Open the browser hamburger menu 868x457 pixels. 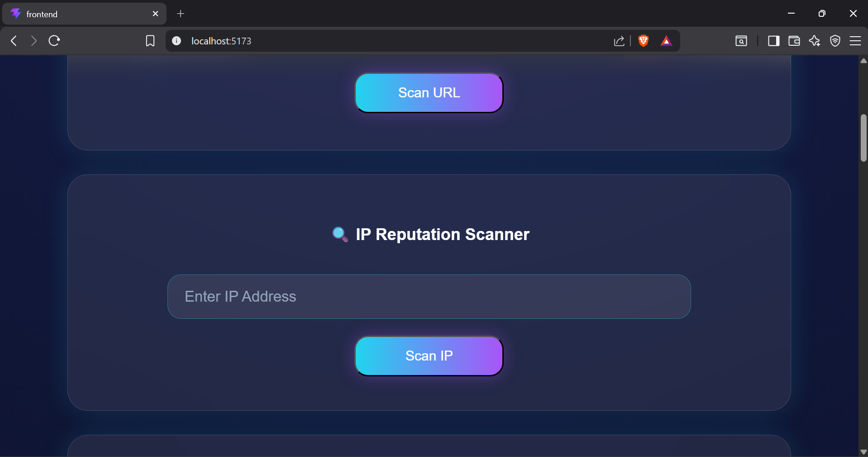pos(855,41)
